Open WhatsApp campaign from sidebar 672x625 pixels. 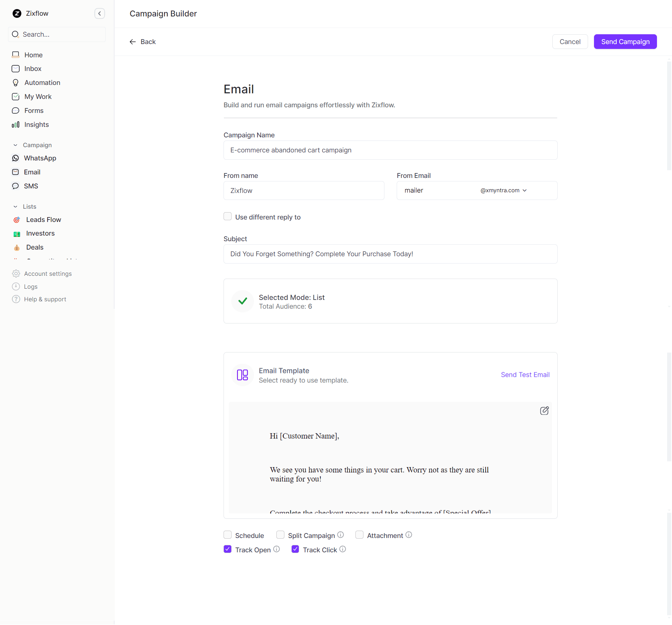tap(40, 158)
